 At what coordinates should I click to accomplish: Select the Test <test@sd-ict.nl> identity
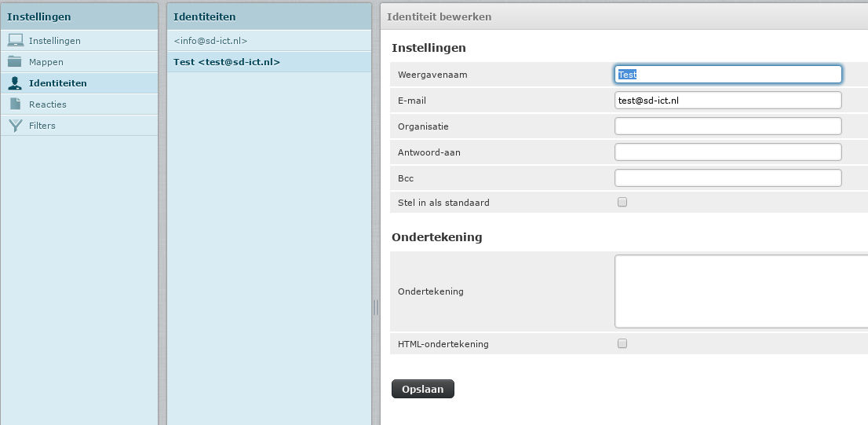(x=269, y=62)
